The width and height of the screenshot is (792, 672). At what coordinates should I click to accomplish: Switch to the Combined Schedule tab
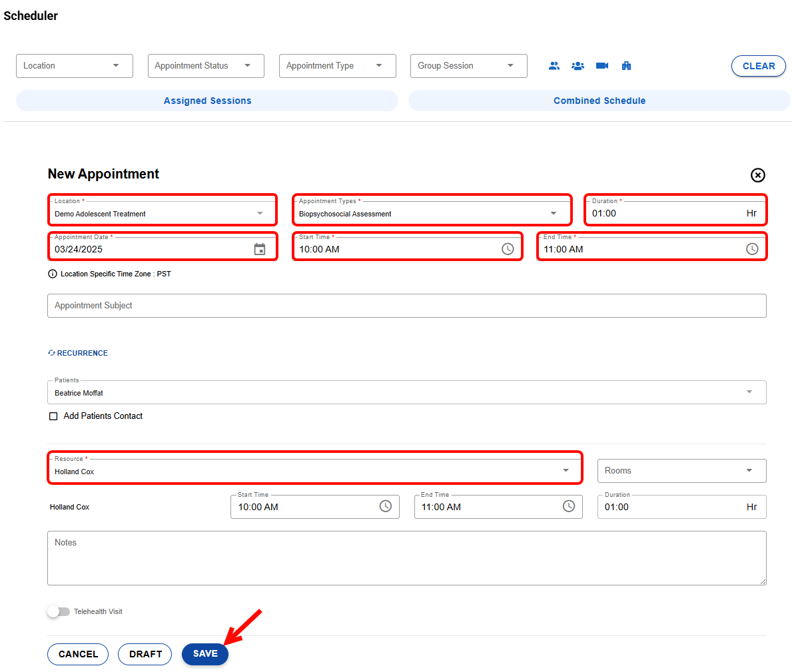point(599,101)
